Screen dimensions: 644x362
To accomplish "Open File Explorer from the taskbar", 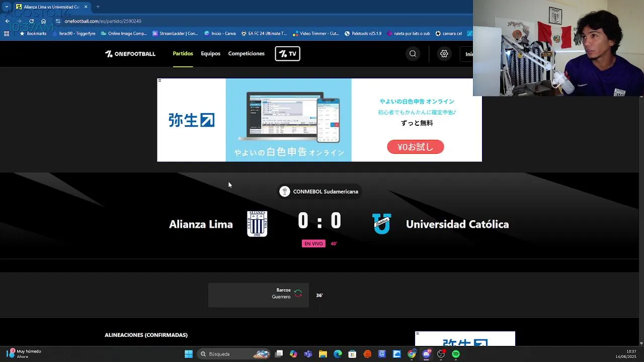I will pos(323,354).
